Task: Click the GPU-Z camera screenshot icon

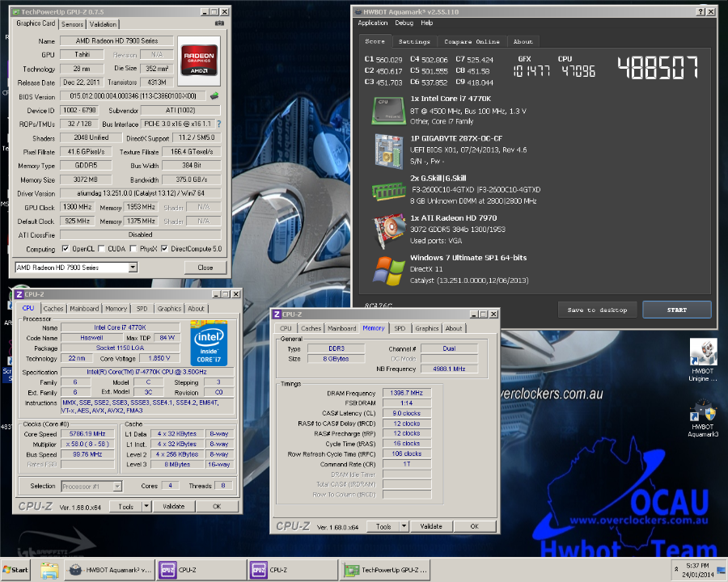Action: [219, 23]
